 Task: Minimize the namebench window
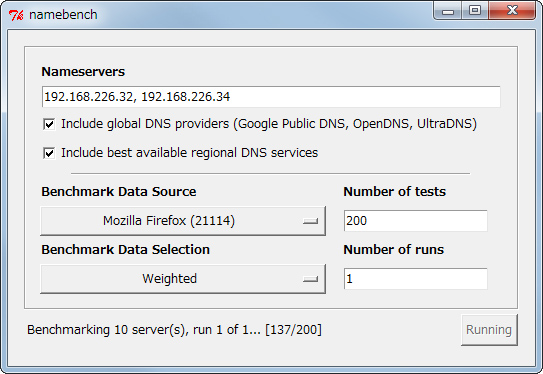click(447, 11)
